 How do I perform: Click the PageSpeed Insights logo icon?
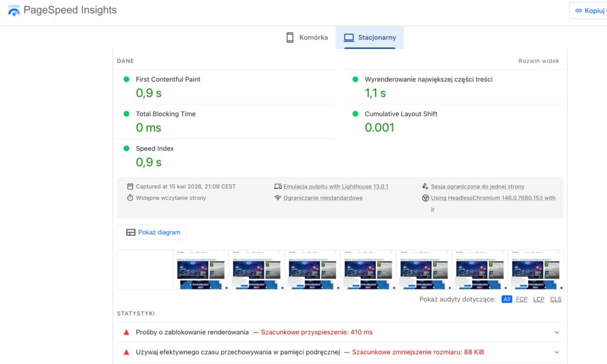click(x=14, y=10)
